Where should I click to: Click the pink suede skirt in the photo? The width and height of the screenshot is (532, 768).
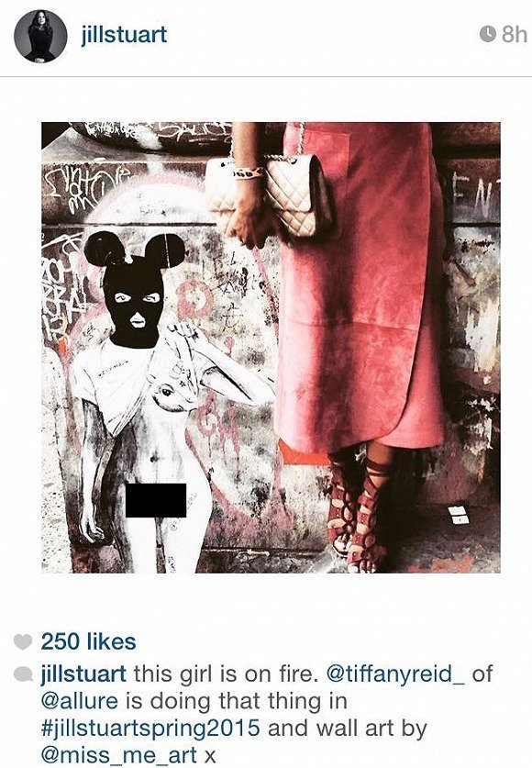[x=360, y=284]
